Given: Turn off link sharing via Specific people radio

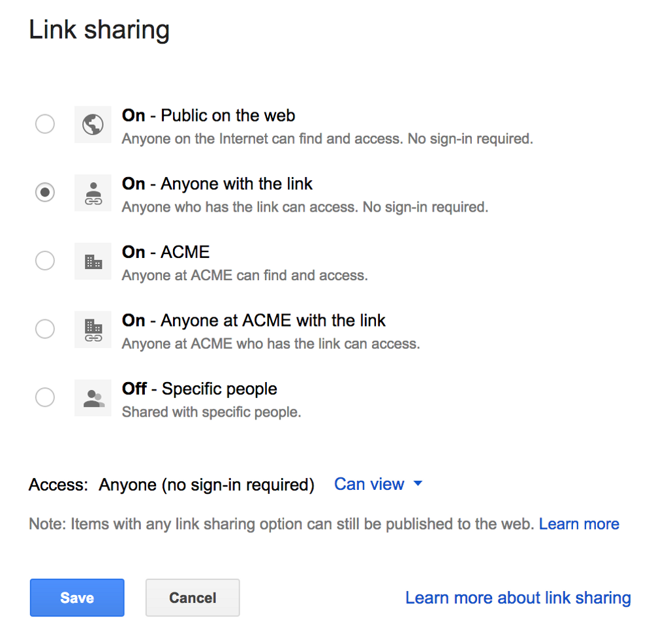Looking at the screenshot, I should click(45, 397).
